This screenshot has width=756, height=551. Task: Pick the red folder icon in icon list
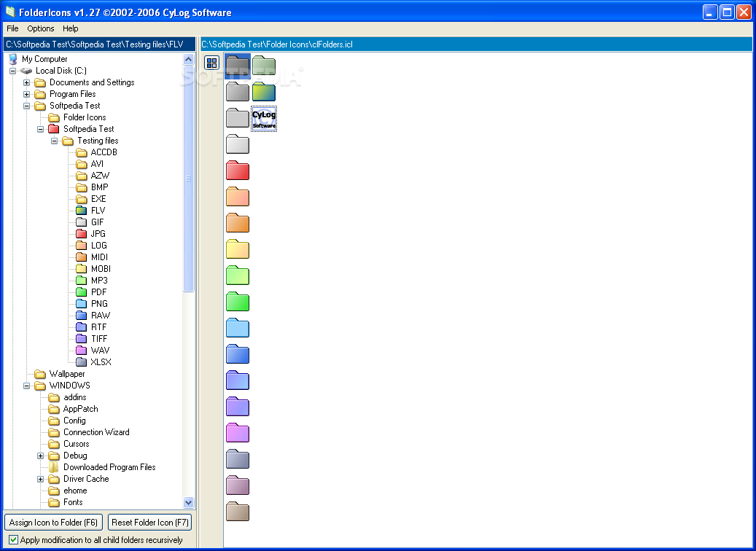[238, 170]
